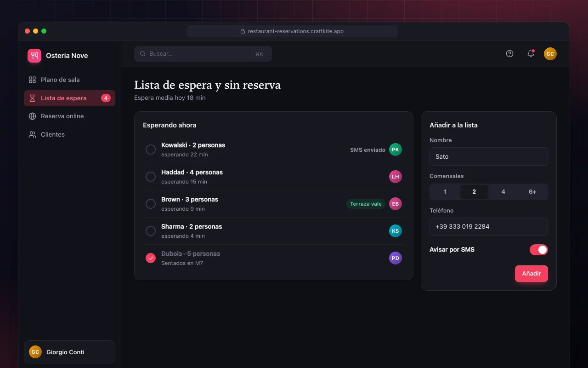The height and width of the screenshot is (368, 588).
Task: Click the Terraza vale tag
Action: click(366, 204)
